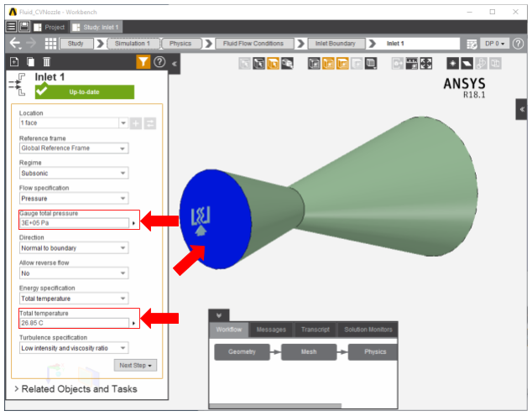The image size is (532, 416).
Task: Click the zoom-to-fit arrows icon
Action: pyautogui.click(x=426, y=64)
